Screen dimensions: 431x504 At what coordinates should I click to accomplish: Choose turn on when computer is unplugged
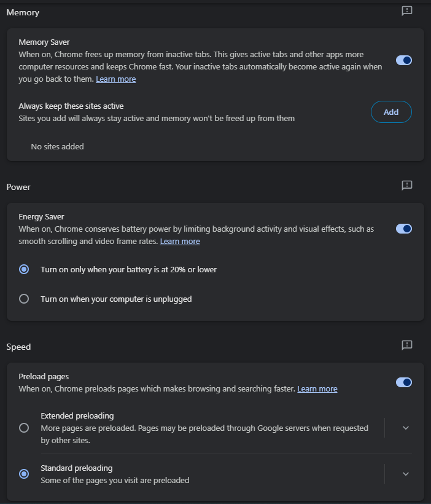[x=24, y=299]
